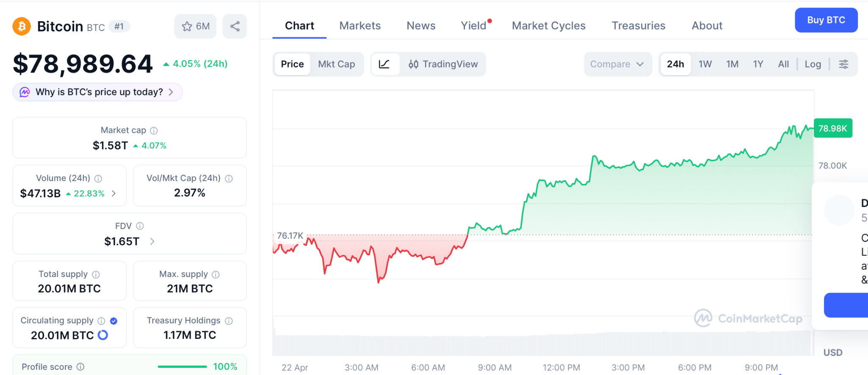Select the 1W time range
The image size is (868, 375).
pyautogui.click(x=705, y=64)
